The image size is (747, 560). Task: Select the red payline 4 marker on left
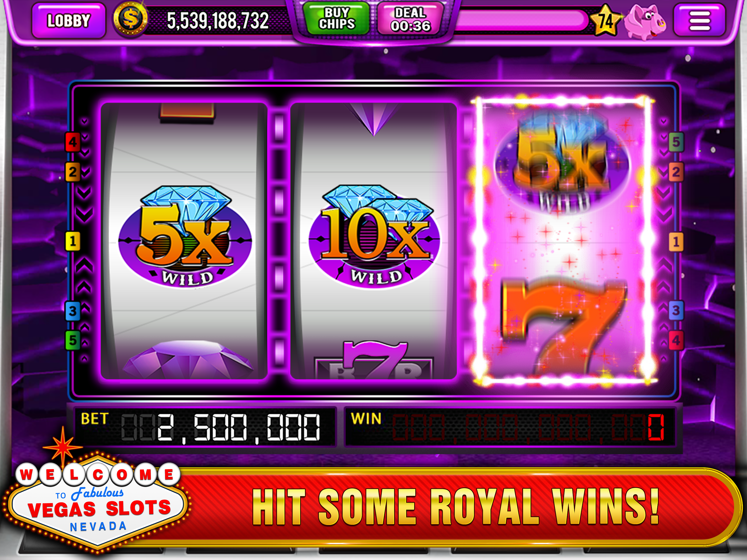(x=73, y=142)
